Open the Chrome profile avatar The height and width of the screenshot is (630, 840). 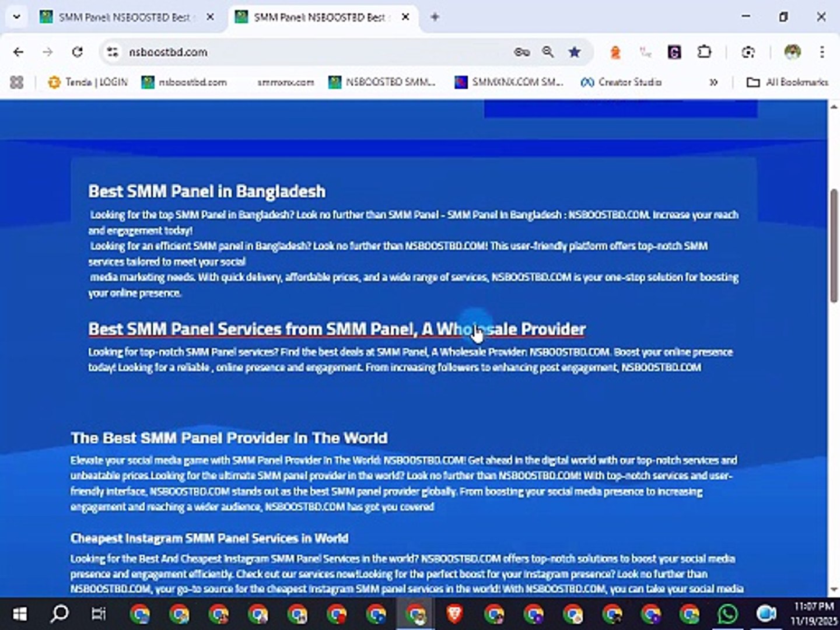click(792, 52)
